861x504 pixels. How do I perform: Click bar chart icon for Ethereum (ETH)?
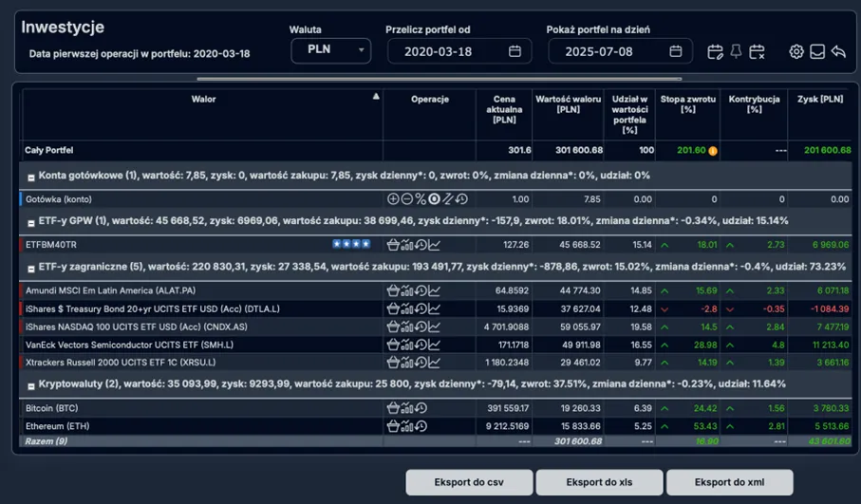407,426
